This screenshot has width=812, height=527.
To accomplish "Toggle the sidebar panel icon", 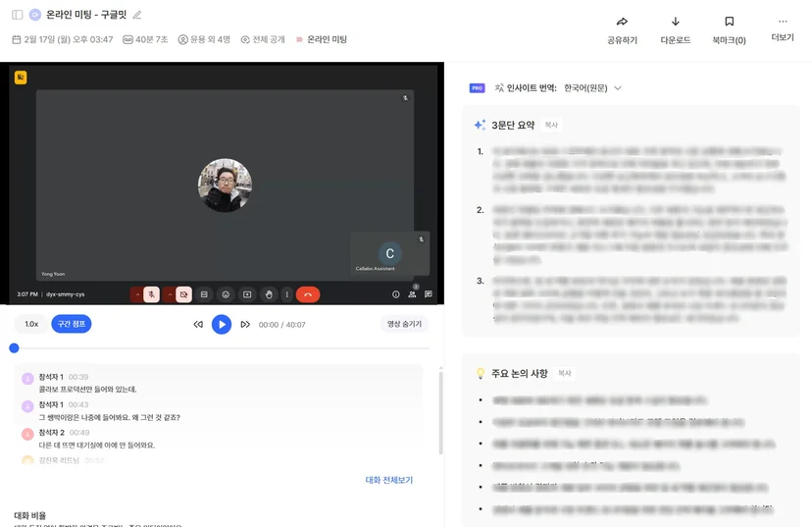I will click(17, 15).
